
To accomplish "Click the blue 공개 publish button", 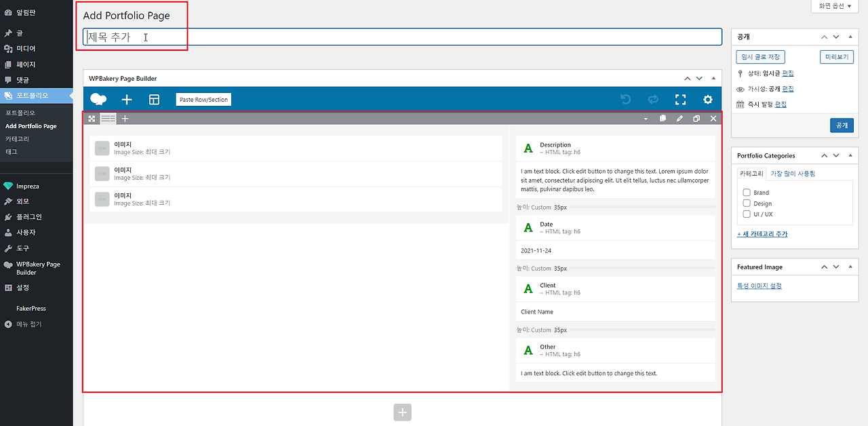I will click(x=842, y=125).
